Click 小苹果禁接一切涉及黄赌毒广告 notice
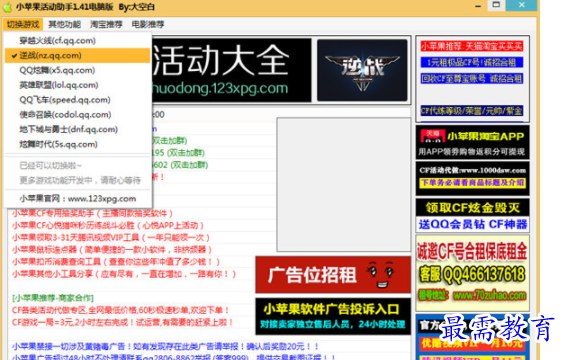 point(166,346)
